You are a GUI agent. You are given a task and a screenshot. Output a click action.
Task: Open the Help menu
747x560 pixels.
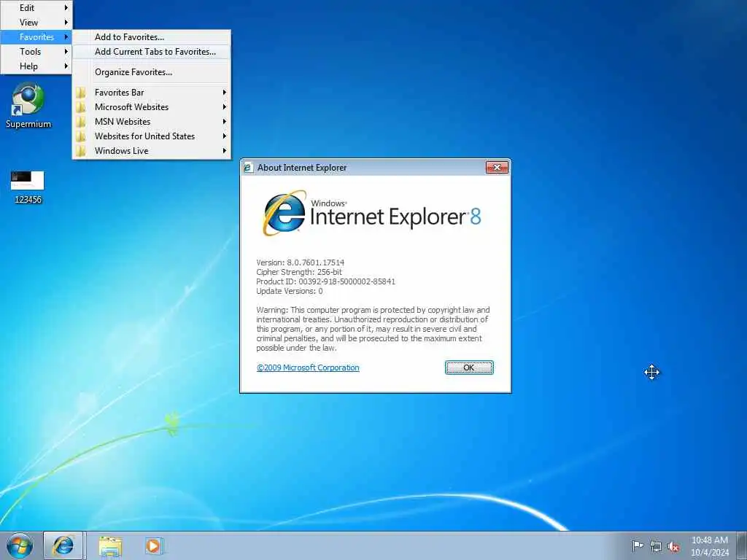[x=36, y=66]
